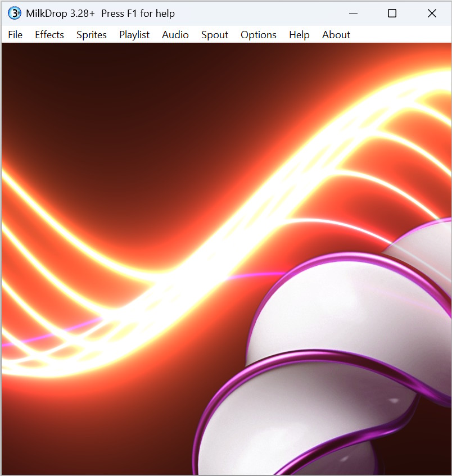
Task: Open the Spout menu
Action: pos(215,35)
